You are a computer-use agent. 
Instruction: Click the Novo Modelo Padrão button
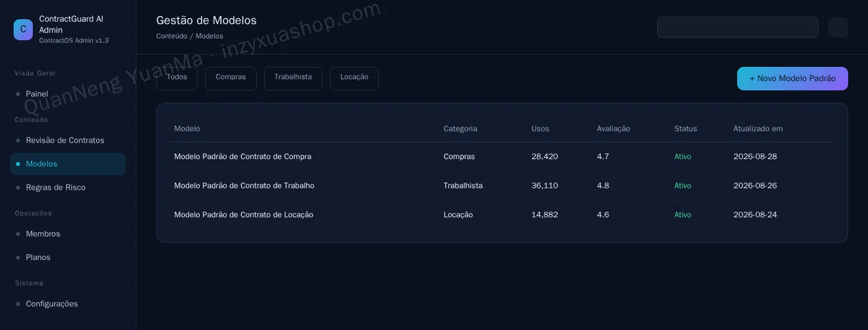click(792, 79)
